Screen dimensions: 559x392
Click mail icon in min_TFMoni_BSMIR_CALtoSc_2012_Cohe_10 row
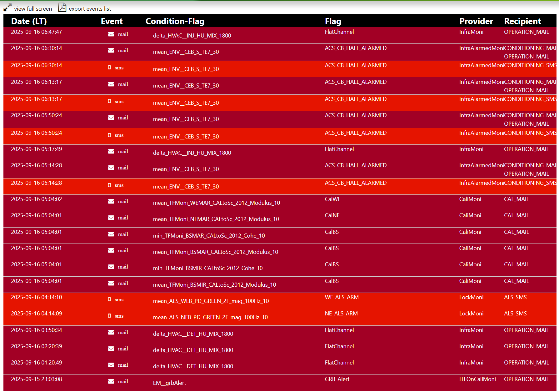click(x=111, y=267)
